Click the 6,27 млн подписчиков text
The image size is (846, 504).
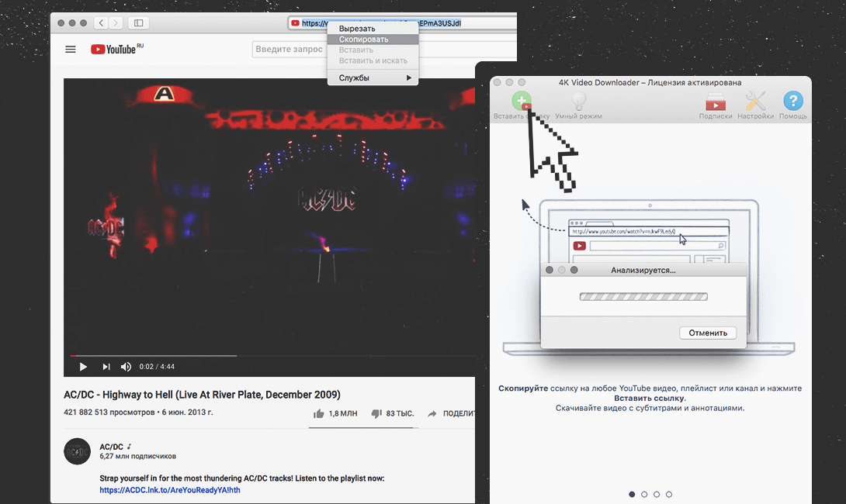click(x=137, y=456)
